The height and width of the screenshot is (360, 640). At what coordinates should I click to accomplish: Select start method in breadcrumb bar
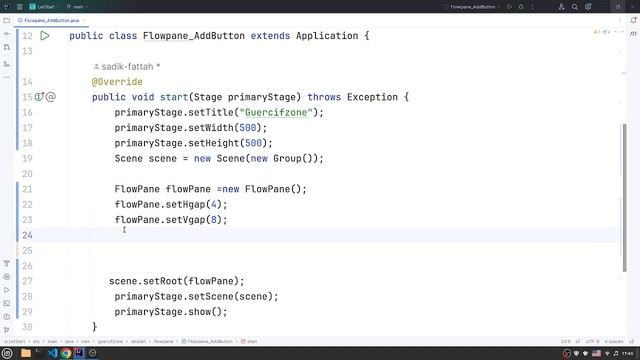(x=249, y=341)
